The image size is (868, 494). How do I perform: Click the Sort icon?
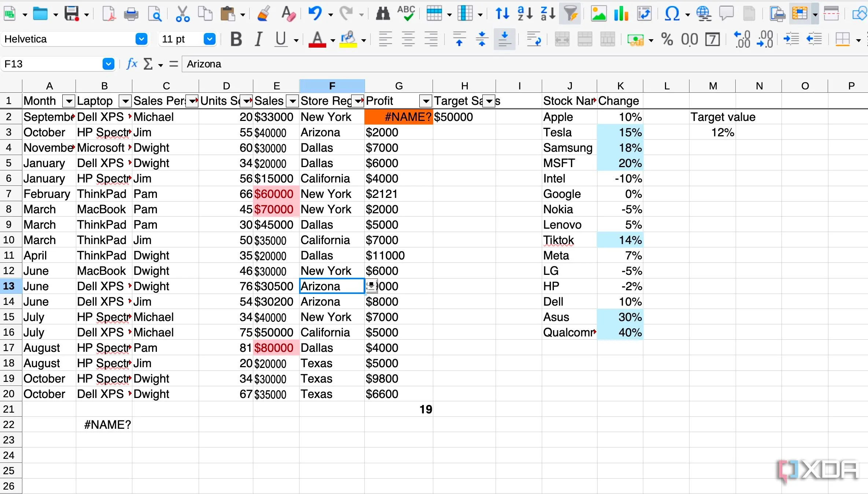tap(502, 14)
